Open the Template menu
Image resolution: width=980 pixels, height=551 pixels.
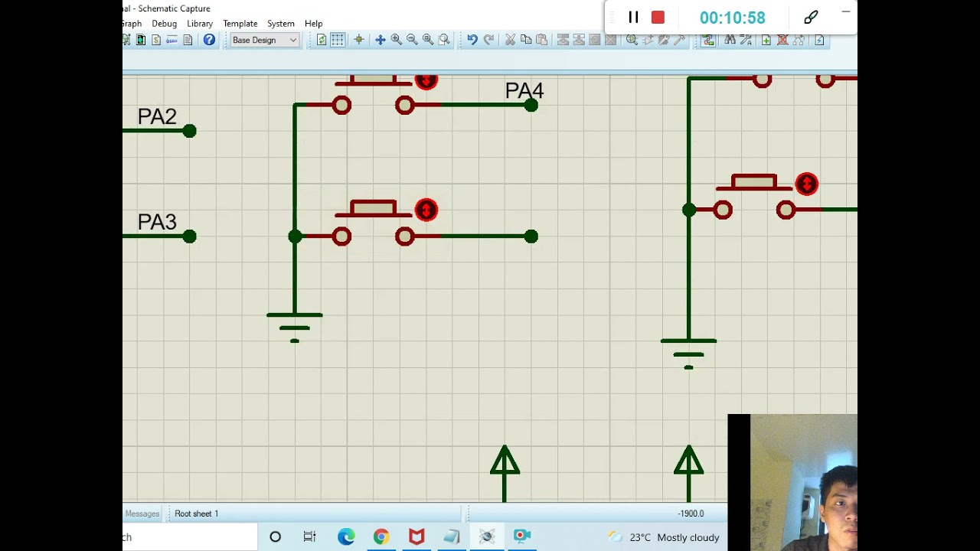(x=240, y=24)
